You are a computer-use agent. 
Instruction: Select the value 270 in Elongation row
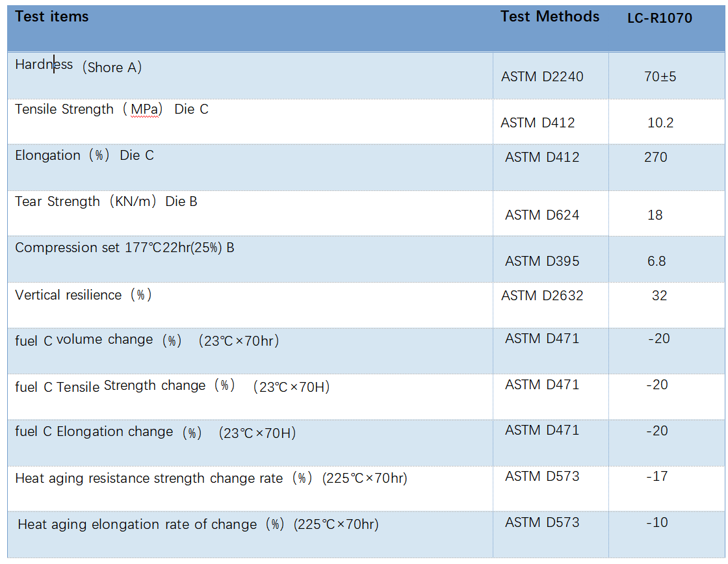(655, 157)
